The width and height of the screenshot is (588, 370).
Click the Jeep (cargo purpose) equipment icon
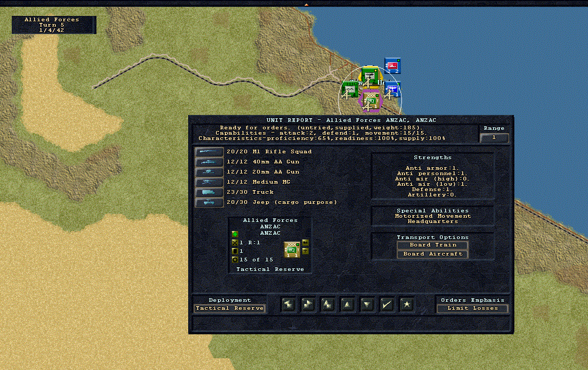[210, 202]
